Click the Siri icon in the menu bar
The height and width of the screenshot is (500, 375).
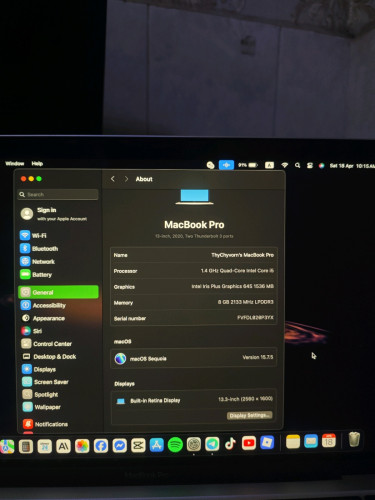[x=321, y=165]
